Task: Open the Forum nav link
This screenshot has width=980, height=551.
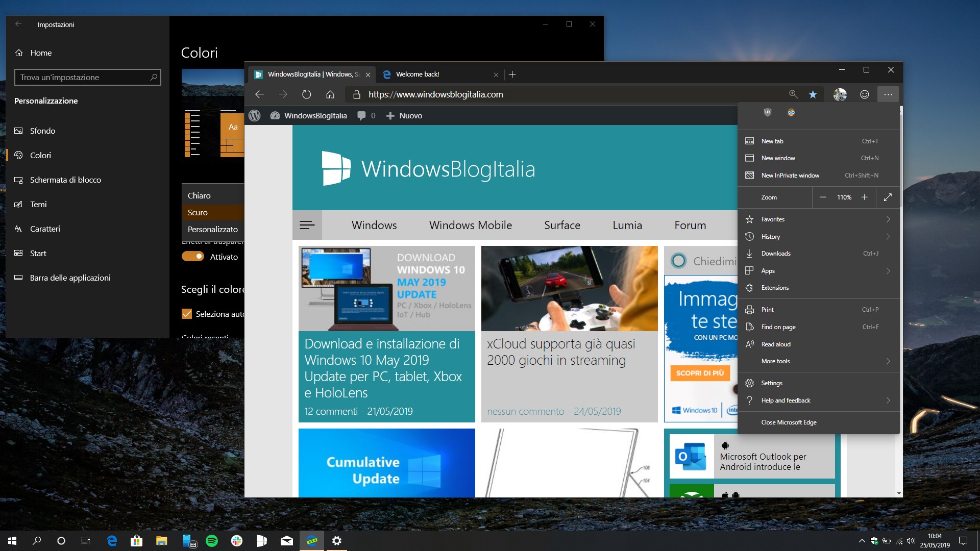Action: [x=690, y=225]
